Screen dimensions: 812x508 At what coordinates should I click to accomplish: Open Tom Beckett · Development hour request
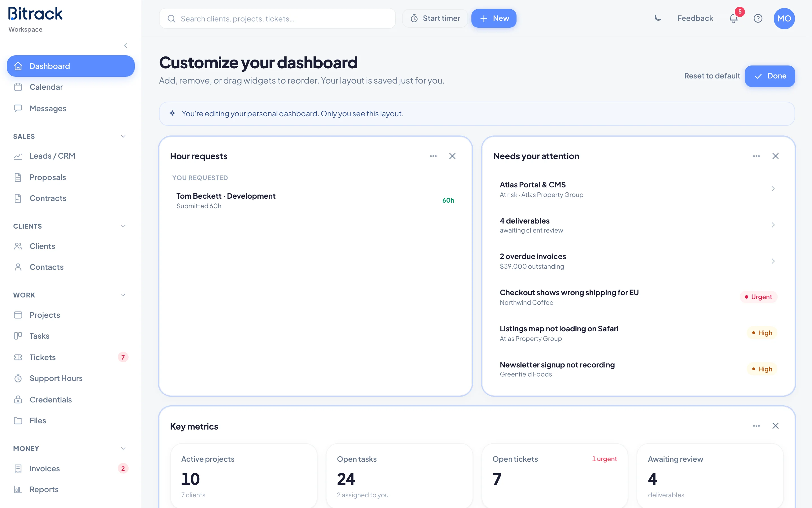(315, 201)
